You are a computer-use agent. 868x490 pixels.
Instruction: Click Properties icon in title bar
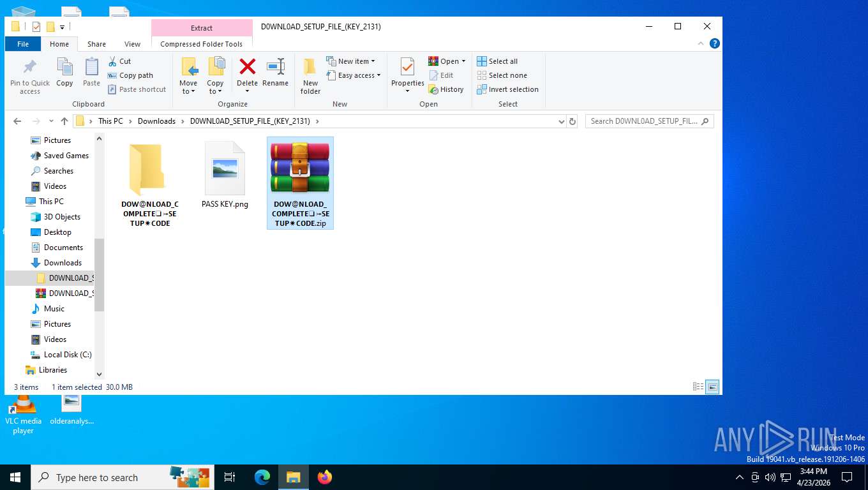(x=36, y=27)
